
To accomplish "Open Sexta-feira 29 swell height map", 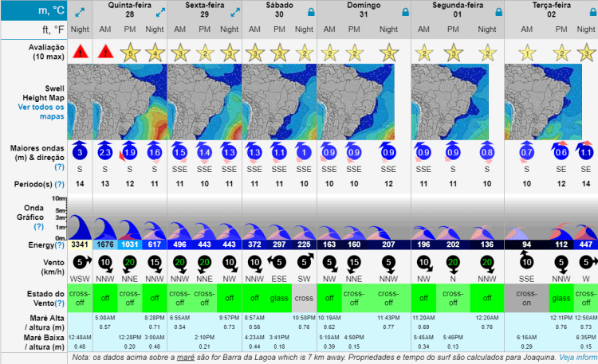I will click(204, 102).
